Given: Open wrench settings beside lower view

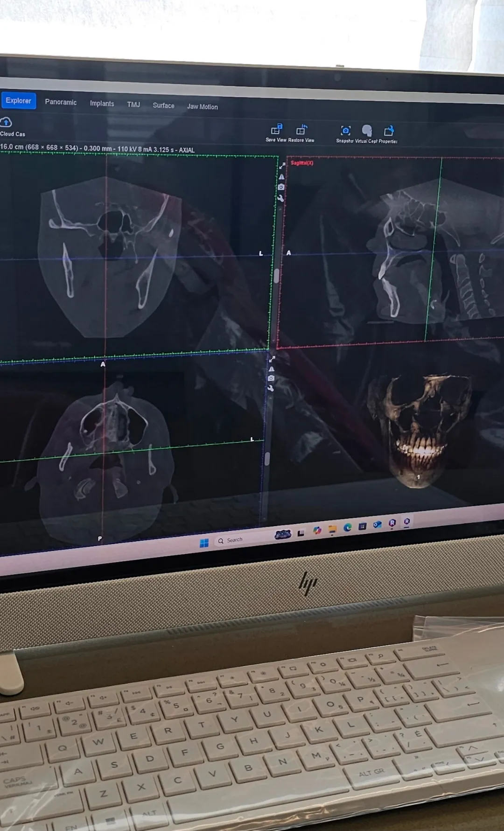Looking at the screenshot, I should tap(271, 388).
